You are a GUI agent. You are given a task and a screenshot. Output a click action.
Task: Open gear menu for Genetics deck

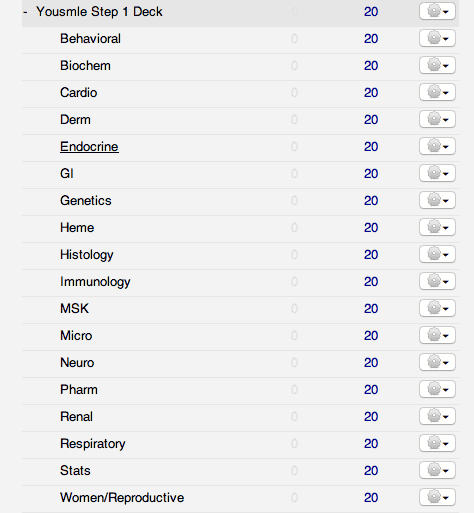pos(437,201)
